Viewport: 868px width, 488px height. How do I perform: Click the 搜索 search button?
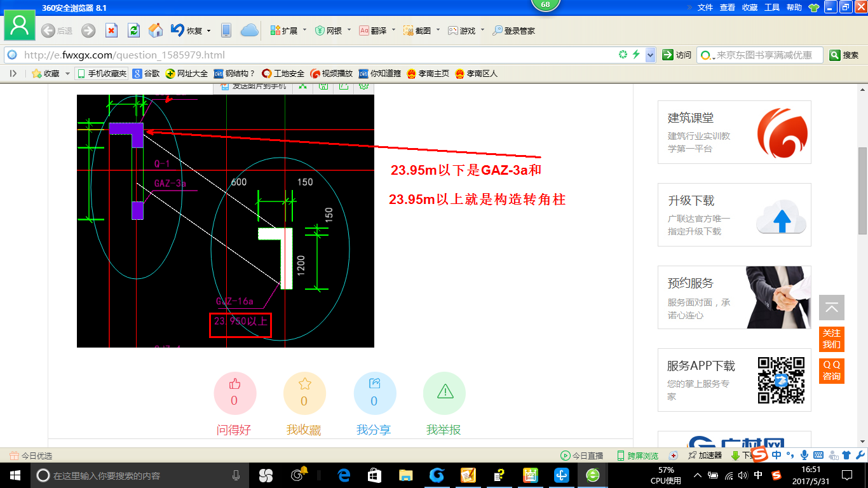[844, 55]
